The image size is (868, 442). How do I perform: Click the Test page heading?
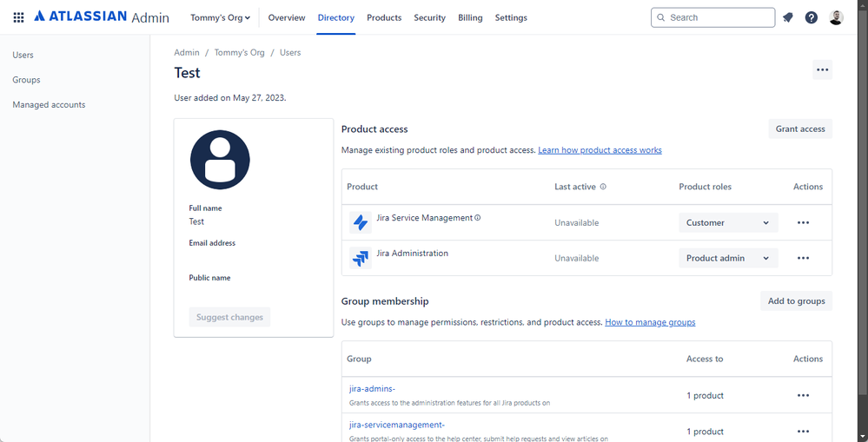[x=187, y=73]
